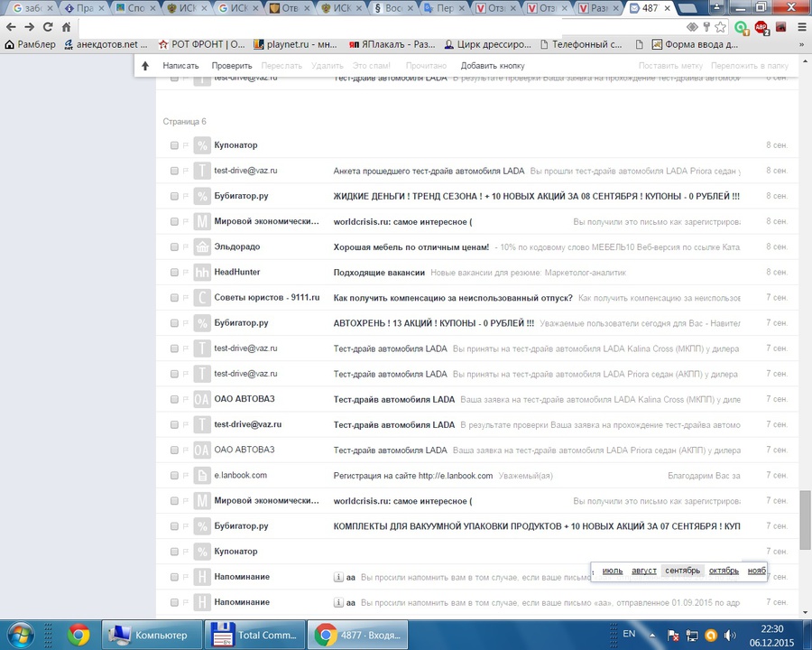This screenshot has height=650, width=812.
Task: Click Написать to compose a message
Action: click(180, 66)
